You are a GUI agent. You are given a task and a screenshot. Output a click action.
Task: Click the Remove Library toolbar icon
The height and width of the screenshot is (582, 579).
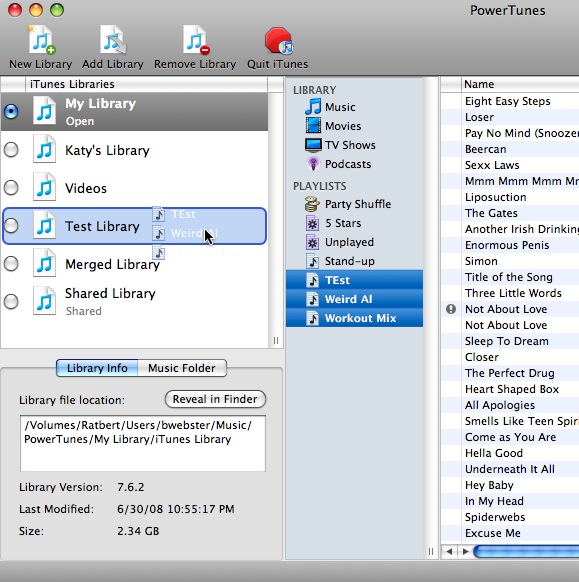click(x=195, y=40)
